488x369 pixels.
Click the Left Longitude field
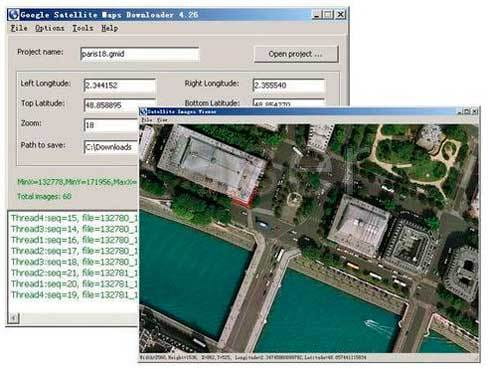tap(120, 85)
